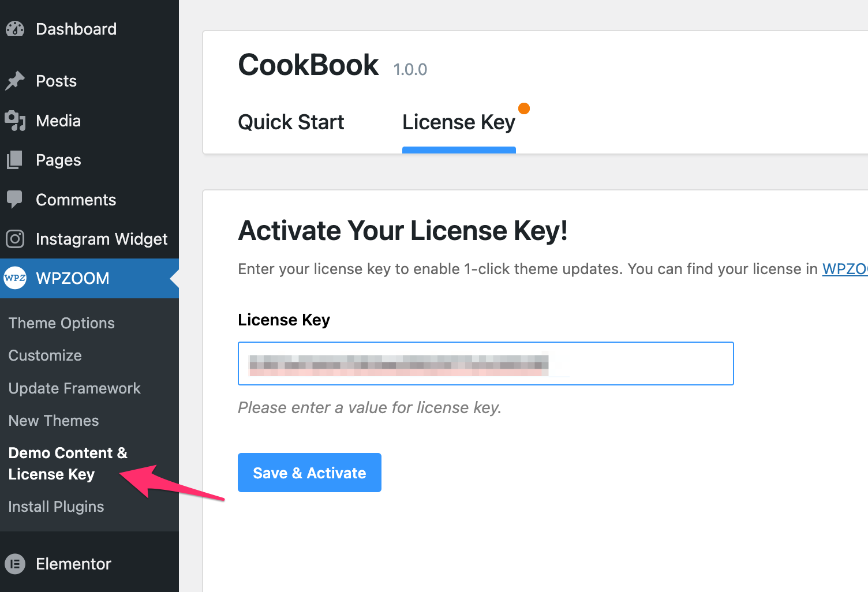Click the WPZ logo icon

[x=14, y=278]
